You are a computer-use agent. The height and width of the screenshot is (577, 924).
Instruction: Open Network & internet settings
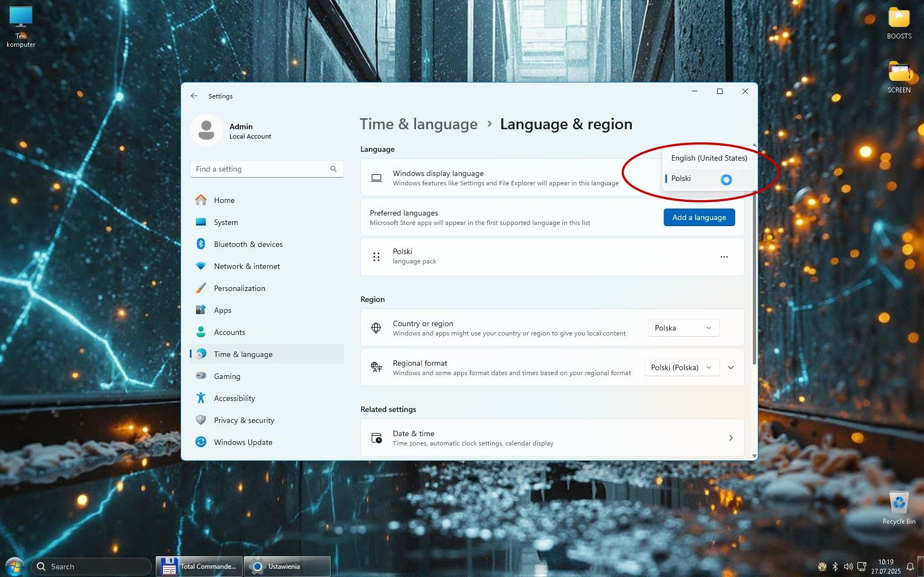[201, 266]
